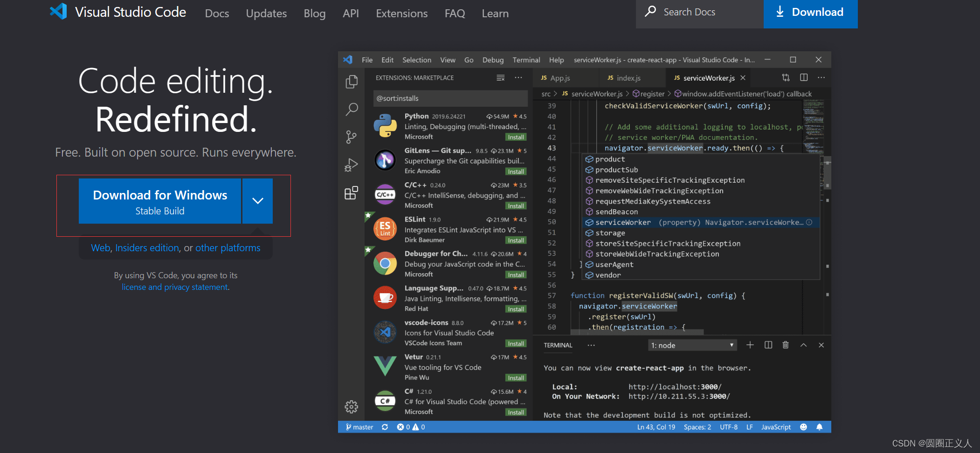Screen dimensions: 980x453
Task: Click Download for Windows button
Action: coord(160,201)
